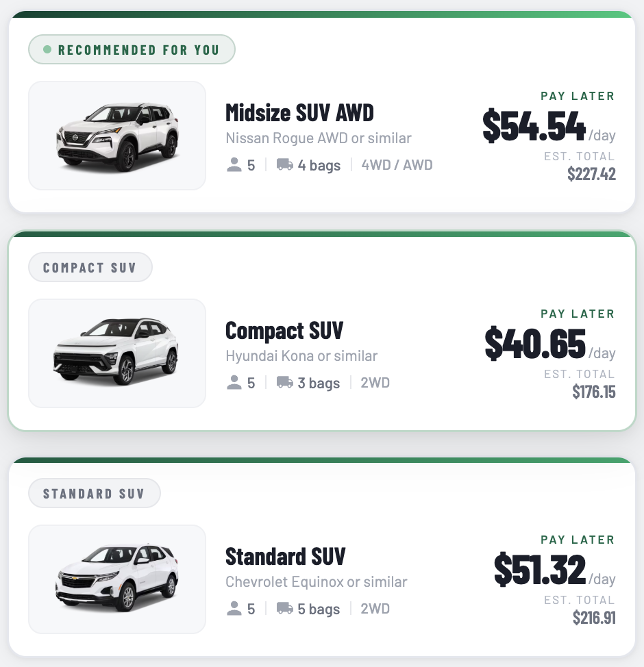This screenshot has height=667, width=644.
Task: Select the Compact SUV category tag
Action: [x=90, y=267]
